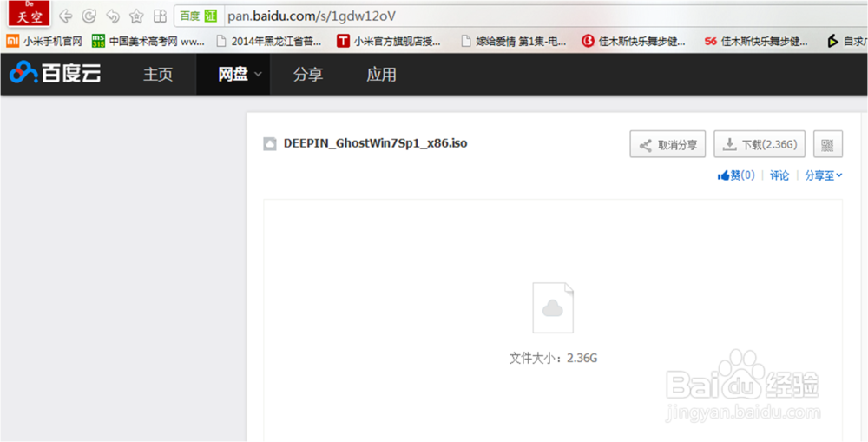Image resolution: width=868 pixels, height=442 pixels.
Task: Open the 嫁给爱情 第1集 bookmark
Action: click(513, 42)
